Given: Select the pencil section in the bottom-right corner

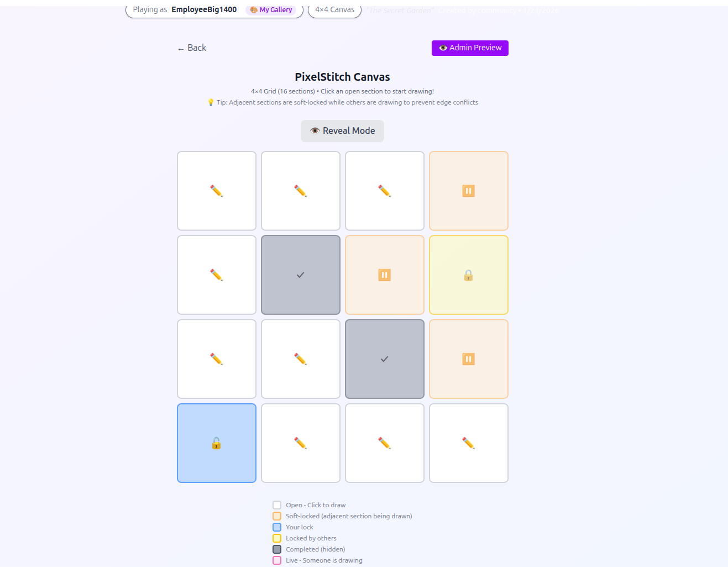Looking at the screenshot, I should click(469, 443).
